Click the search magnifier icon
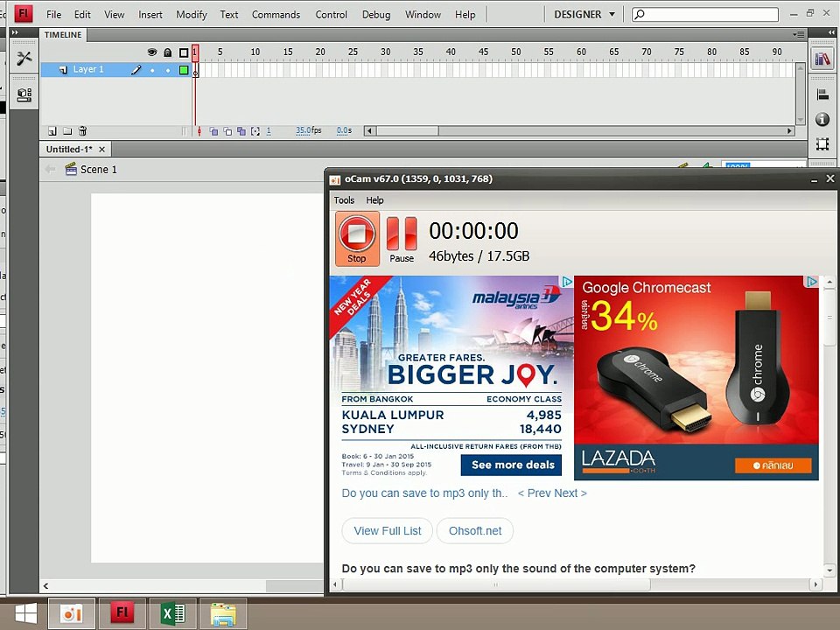840x630 pixels. (x=639, y=15)
